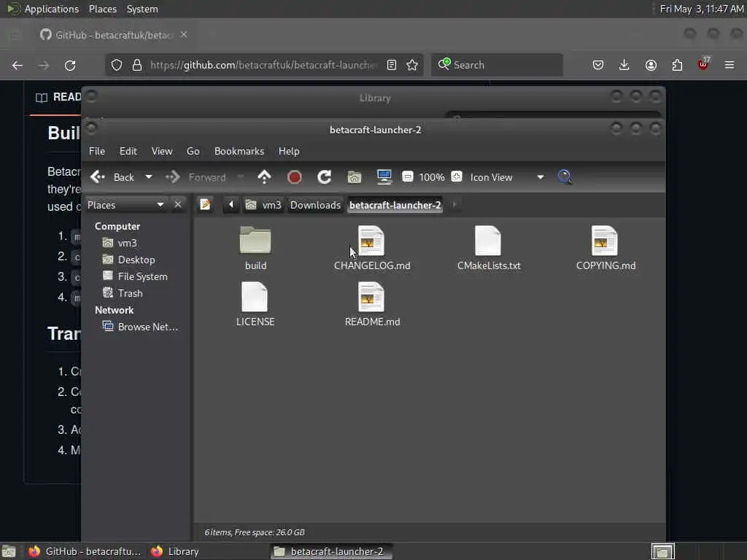Open Firefox downloads panel
Screen dimensions: 747x560
624,65
